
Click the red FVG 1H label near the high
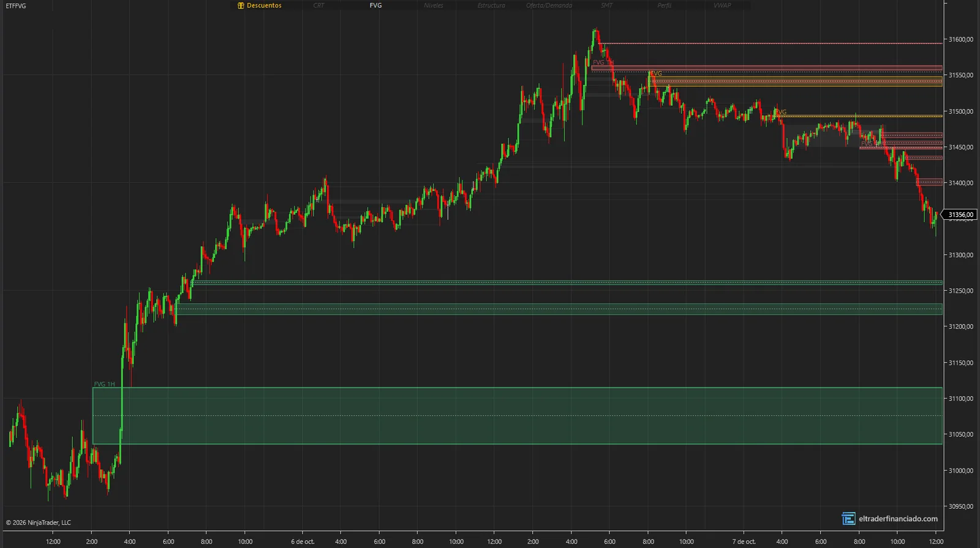click(x=603, y=62)
